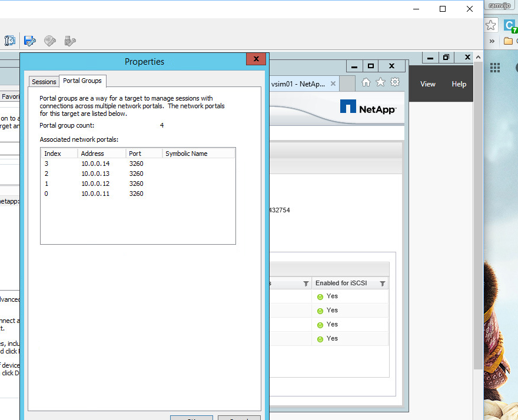
Task: Click the USB device configuration toolbar icon
Action: tap(69, 41)
